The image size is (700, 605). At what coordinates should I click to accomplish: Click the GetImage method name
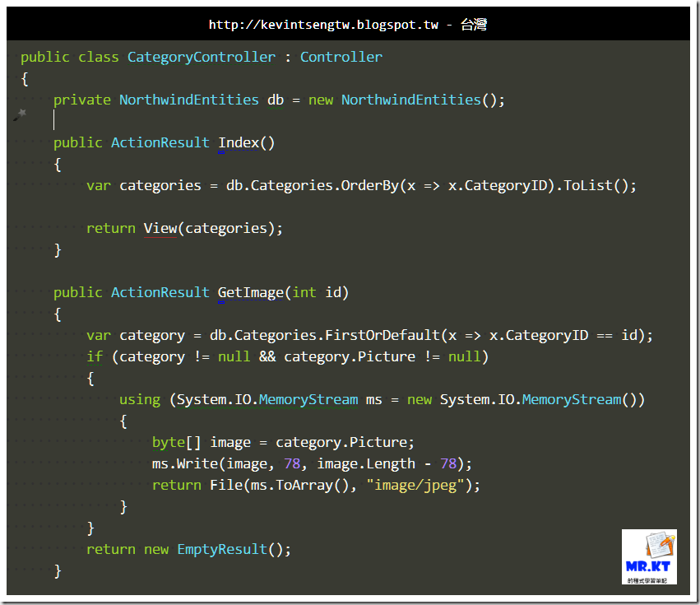(x=250, y=293)
